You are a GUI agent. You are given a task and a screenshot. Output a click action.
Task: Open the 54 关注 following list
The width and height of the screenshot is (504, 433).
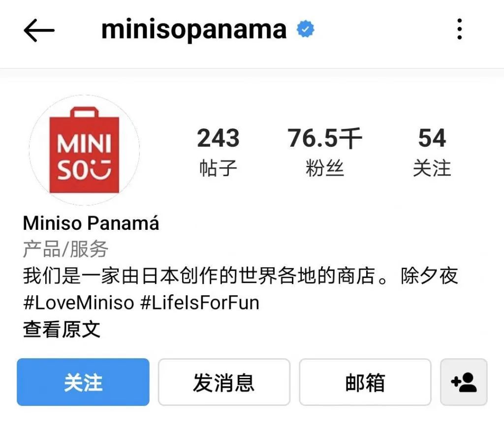pos(432,151)
